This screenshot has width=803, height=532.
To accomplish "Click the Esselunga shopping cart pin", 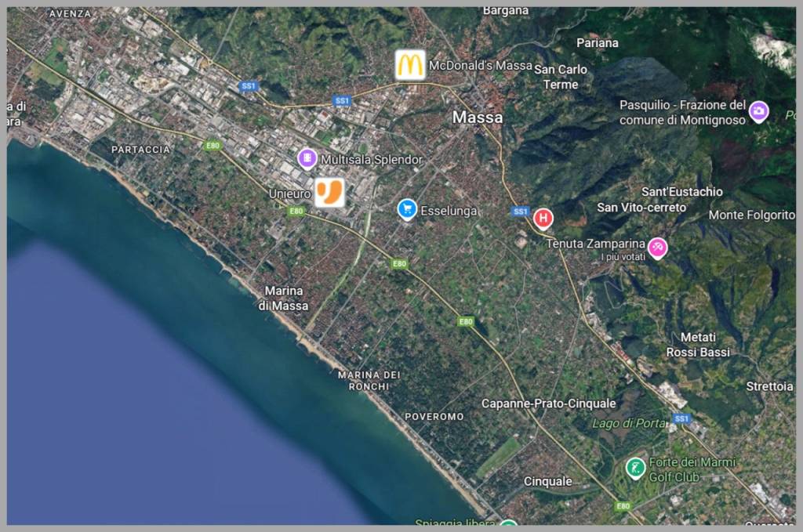I will (x=406, y=209).
